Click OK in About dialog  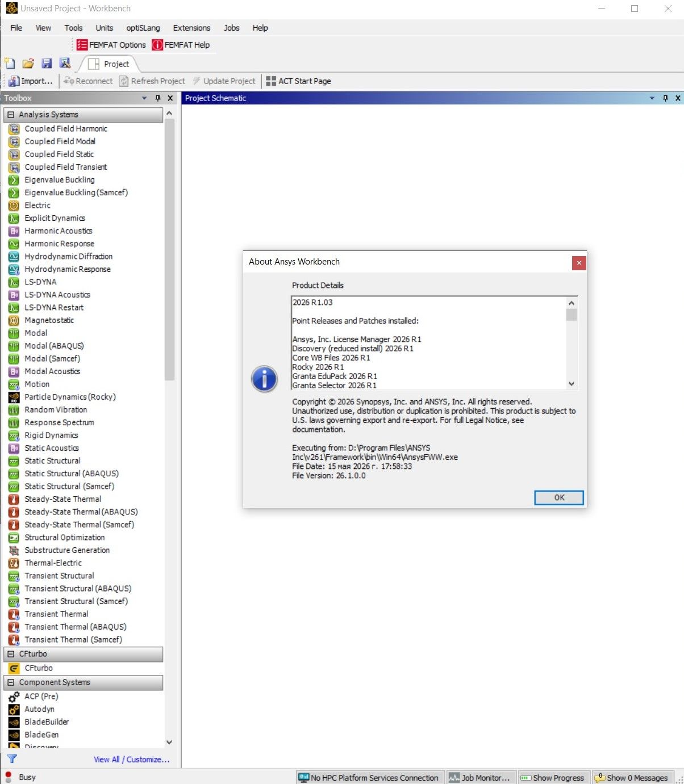point(559,497)
